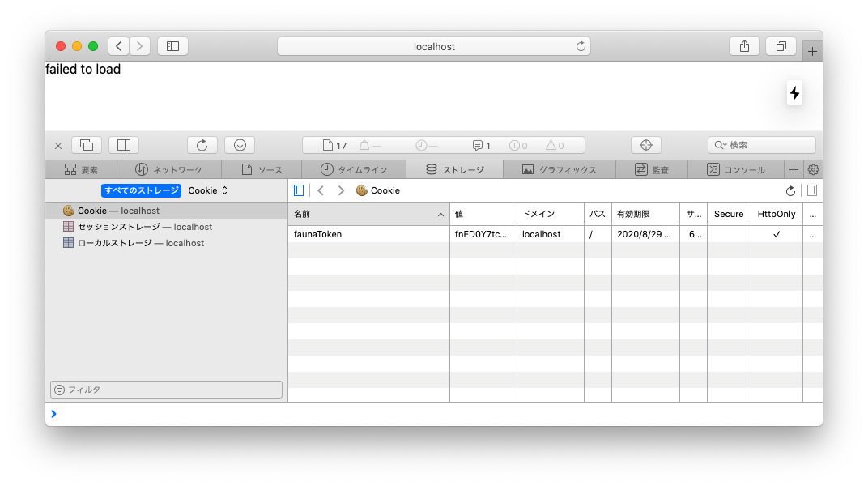The image size is (868, 486).
Task: Select セッションストレージ — localhost
Action: click(166, 227)
